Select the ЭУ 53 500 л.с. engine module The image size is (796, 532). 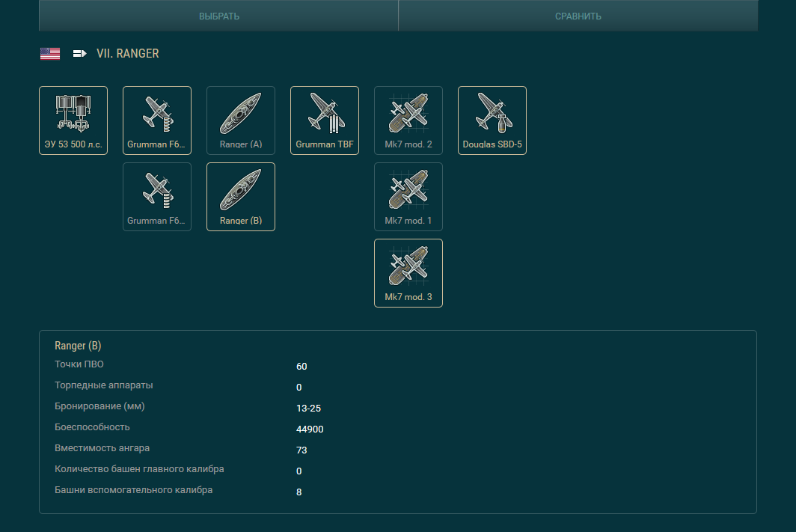click(73, 120)
